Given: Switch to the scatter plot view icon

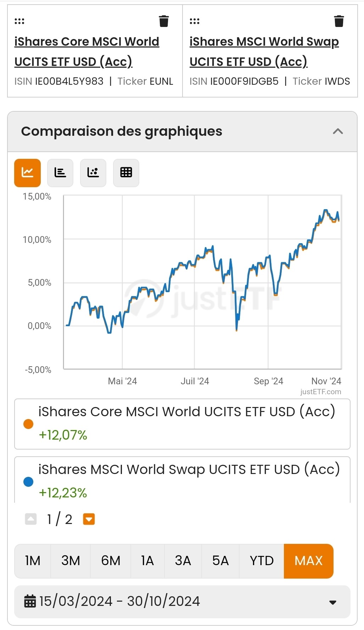Looking at the screenshot, I should pyautogui.click(x=93, y=173).
